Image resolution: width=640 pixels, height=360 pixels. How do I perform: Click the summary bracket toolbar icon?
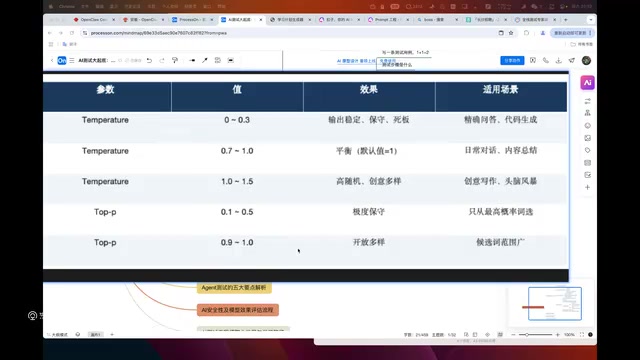coord(218,60)
